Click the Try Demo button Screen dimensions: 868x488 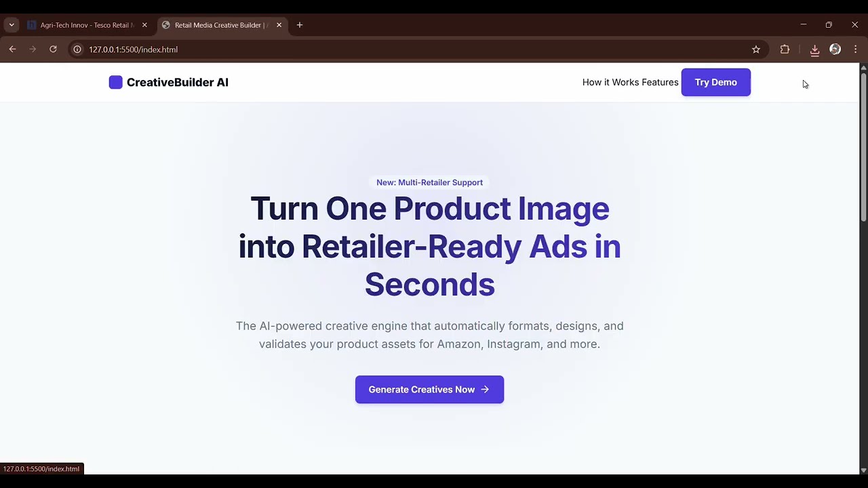(x=715, y=82)
